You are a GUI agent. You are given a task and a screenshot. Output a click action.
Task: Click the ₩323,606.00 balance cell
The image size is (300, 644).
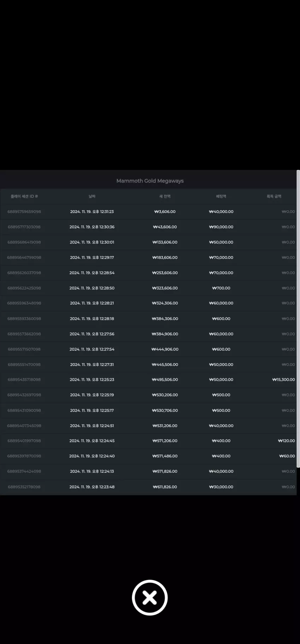(165, 288)
